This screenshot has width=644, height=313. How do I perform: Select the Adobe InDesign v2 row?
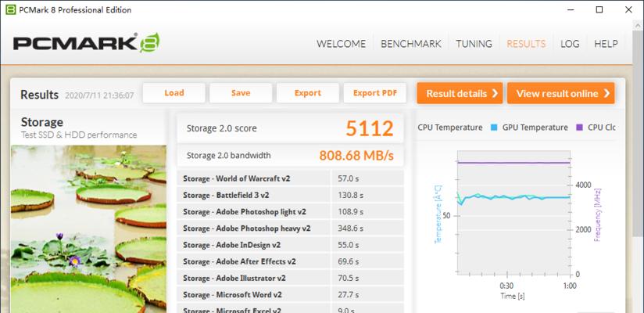tap(290, 245)
